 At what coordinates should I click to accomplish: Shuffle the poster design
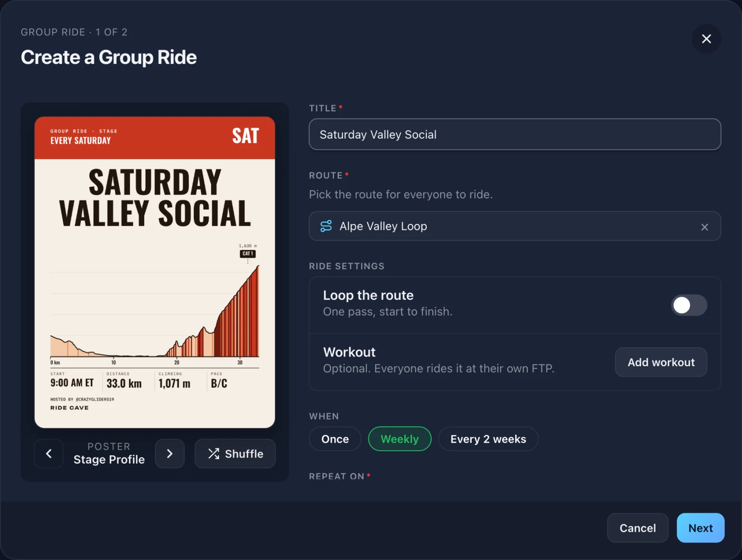click(235, 454)
